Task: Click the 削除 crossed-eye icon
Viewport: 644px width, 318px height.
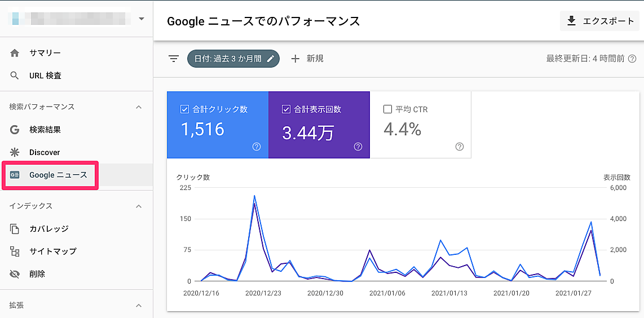Action: click(x=15, y=274)
